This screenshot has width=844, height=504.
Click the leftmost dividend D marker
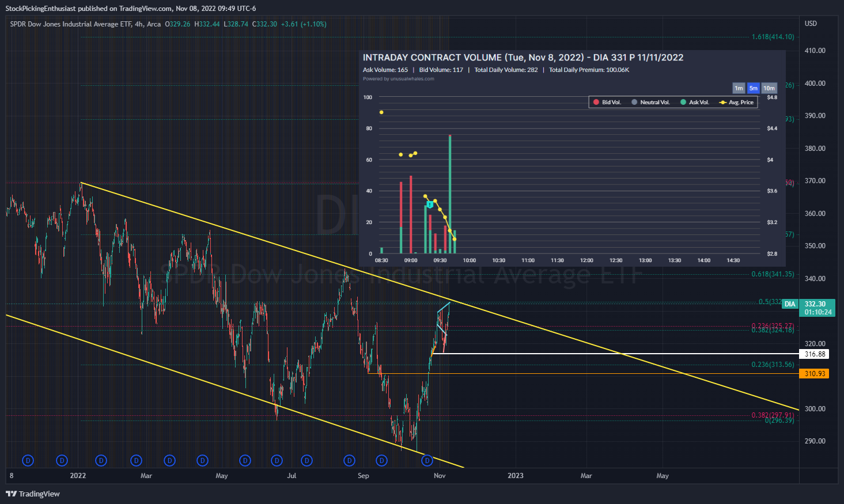[x=28, y=461]
